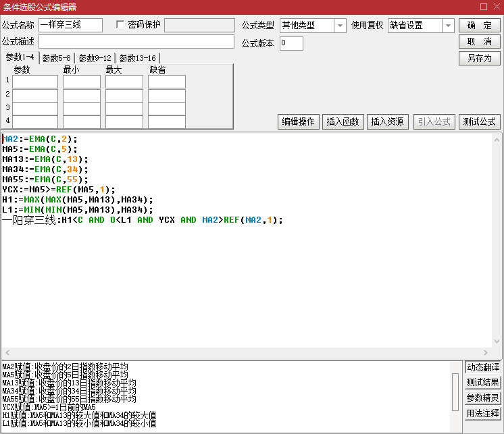Click the 公式版本 input field

(x=291, y=43)
